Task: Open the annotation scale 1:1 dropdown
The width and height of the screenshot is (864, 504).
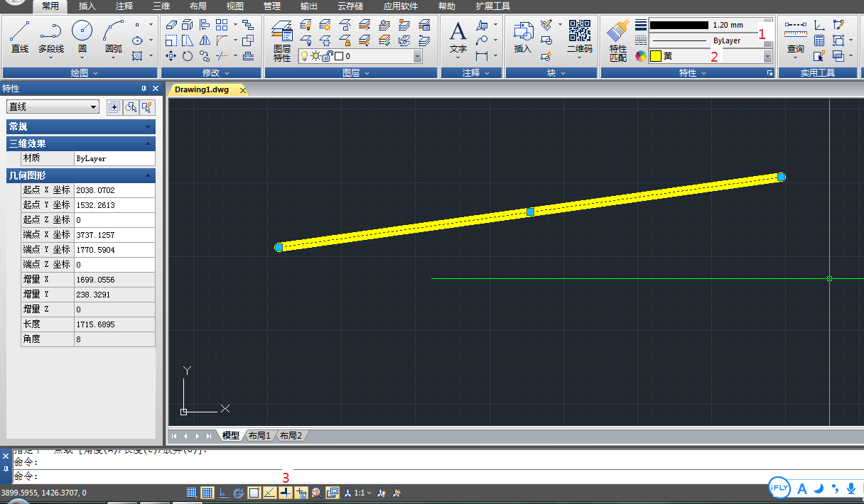Action: click(362, 493)
